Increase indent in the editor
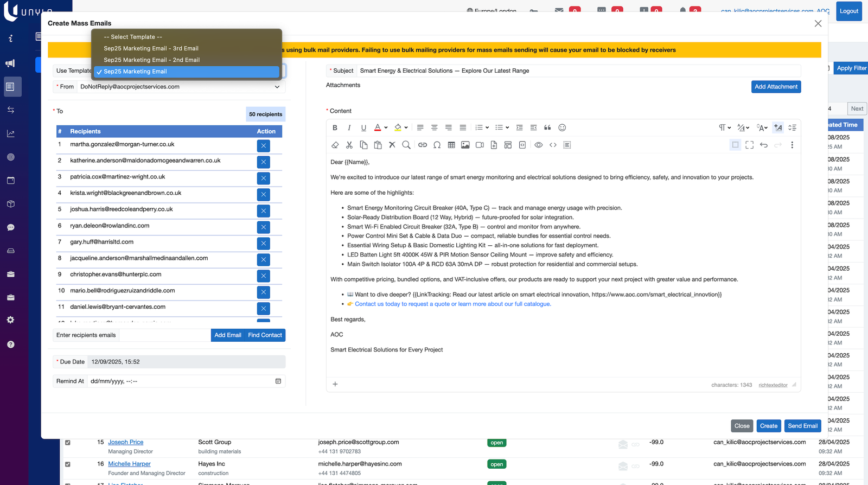This screenshot has height=485, width=868. (519, 128)
